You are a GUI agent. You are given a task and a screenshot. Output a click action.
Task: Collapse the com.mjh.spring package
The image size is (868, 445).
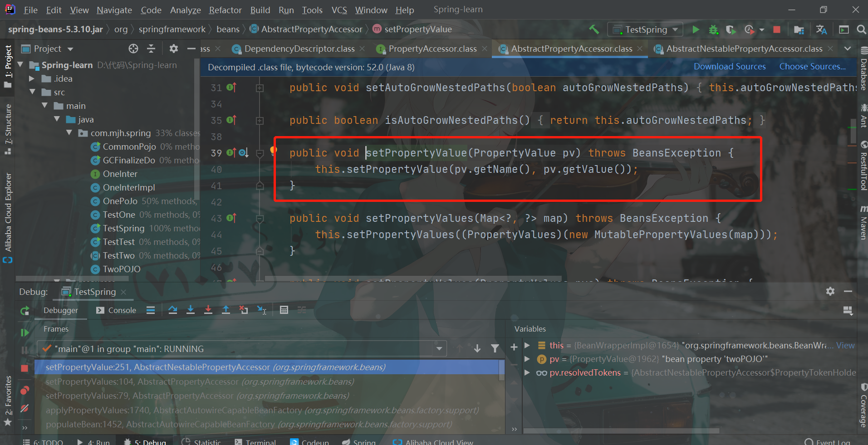pyautogui.click(x=69, y=133)
